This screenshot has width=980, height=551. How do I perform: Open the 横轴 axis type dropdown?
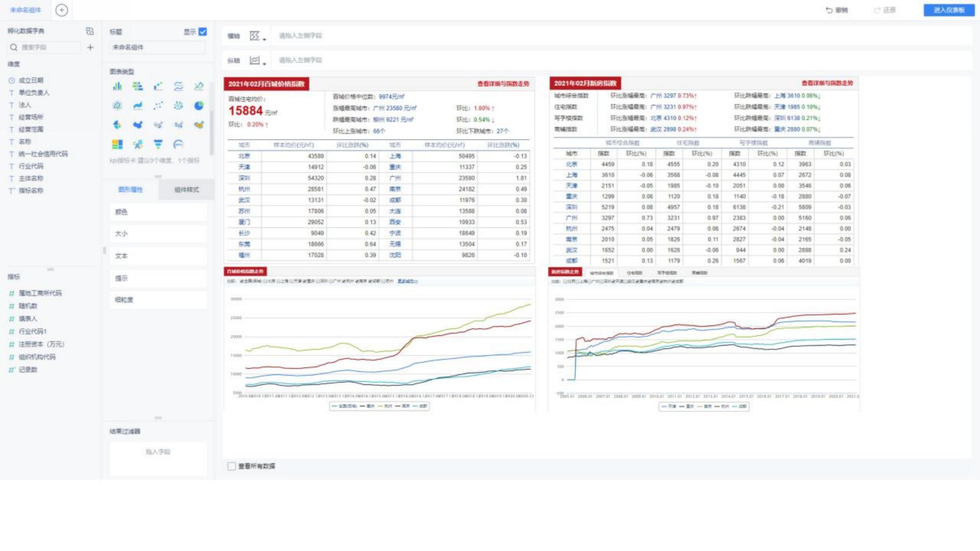click(x=257, y=36)
